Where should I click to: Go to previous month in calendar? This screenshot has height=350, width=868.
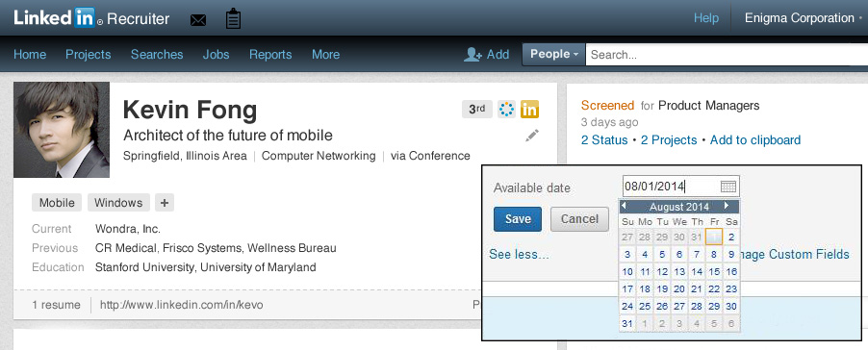(624, 206)
